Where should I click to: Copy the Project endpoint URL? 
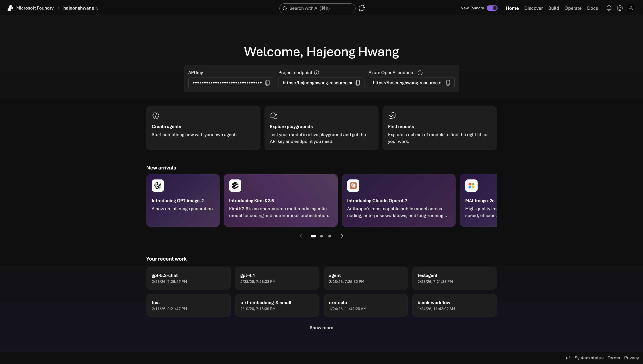pos(358,83)
